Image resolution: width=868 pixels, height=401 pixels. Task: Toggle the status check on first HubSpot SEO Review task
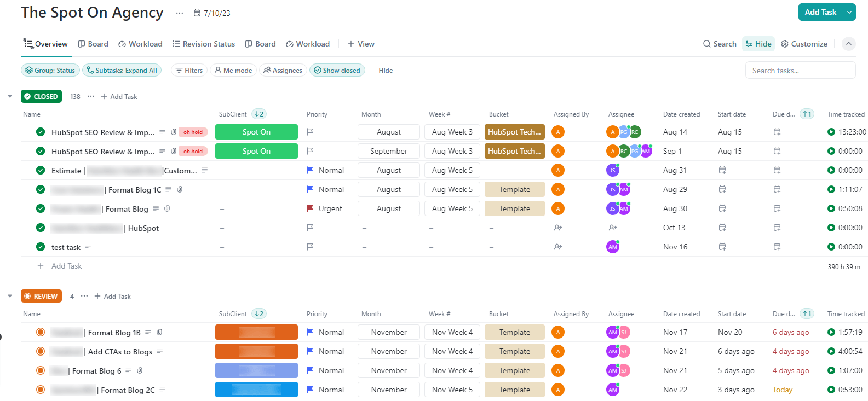(x=41, y=132)
